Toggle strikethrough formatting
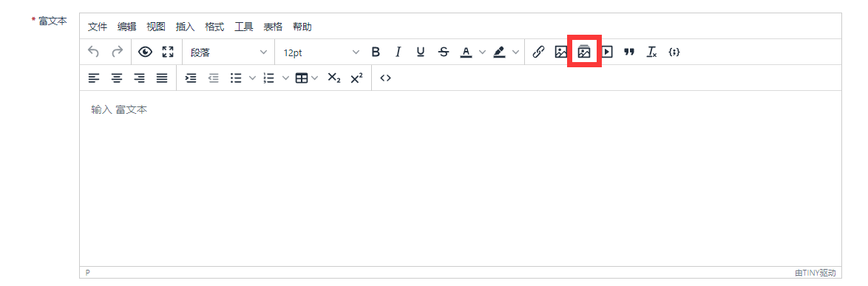 tap(444, 52)
